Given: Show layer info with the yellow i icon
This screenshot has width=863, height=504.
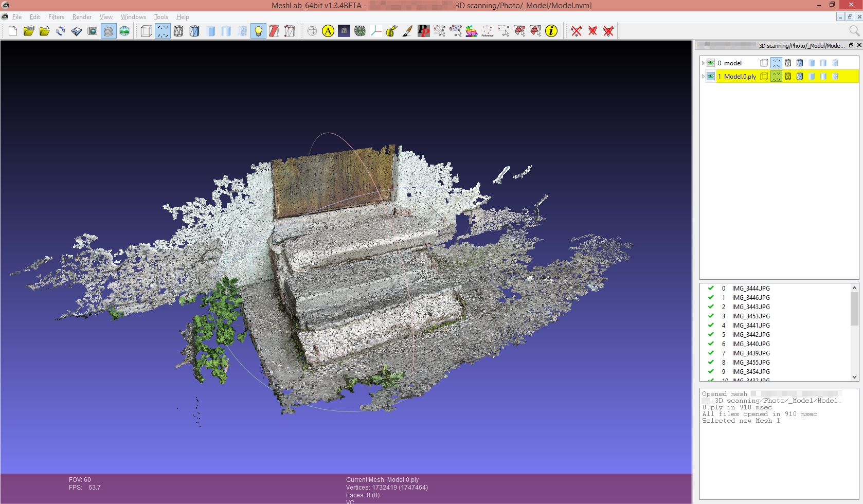Looking at the screenshot, I should tap(551, 31).
